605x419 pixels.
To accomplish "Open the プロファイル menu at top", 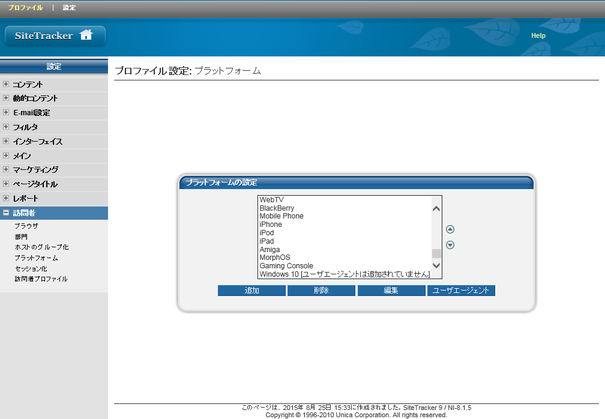I will tap(25, 7).
